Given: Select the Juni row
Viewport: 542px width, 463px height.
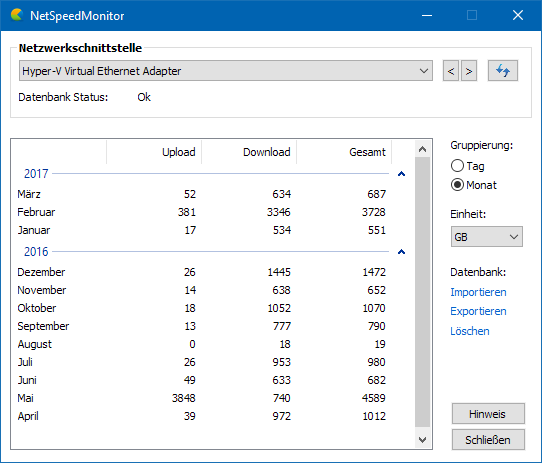Looking at the screenshot, I should (202, 380).
